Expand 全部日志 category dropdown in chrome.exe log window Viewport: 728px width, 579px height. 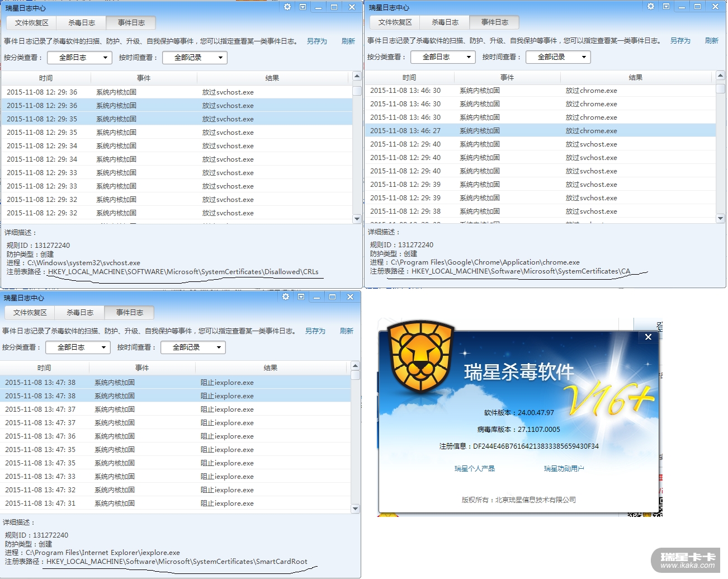443,57
